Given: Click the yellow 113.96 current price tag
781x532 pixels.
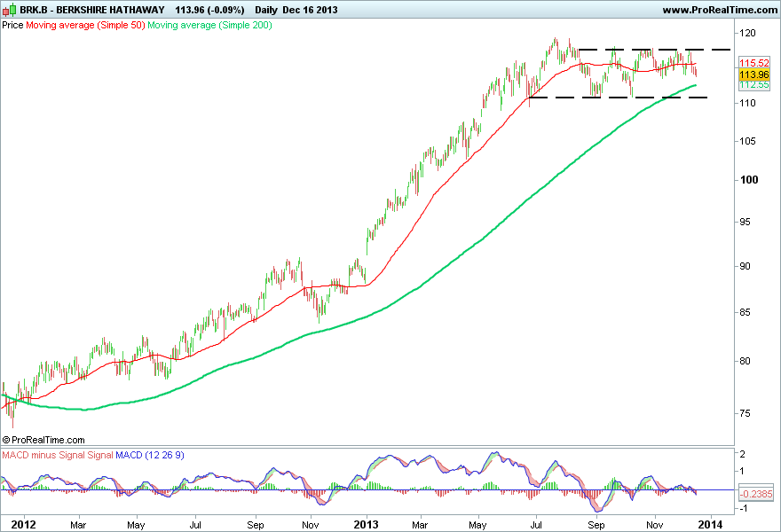Looking at the screenshot, I should tap(754, 74).
